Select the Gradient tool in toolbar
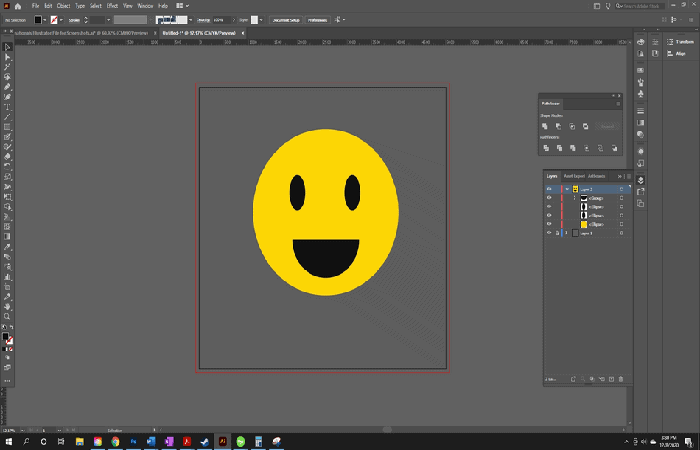 coord(7,237)
